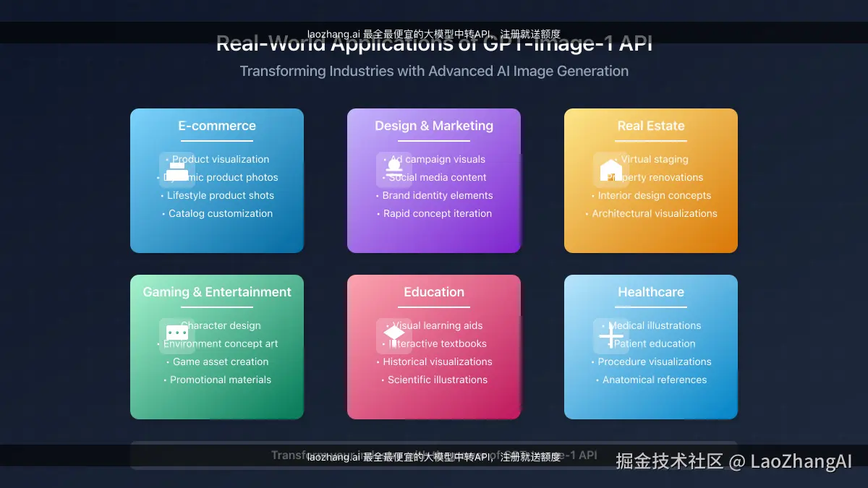Select the Gaming & Entertainment card heading
The width and height of the screenshot is (868, 488).
pos(217,292)
